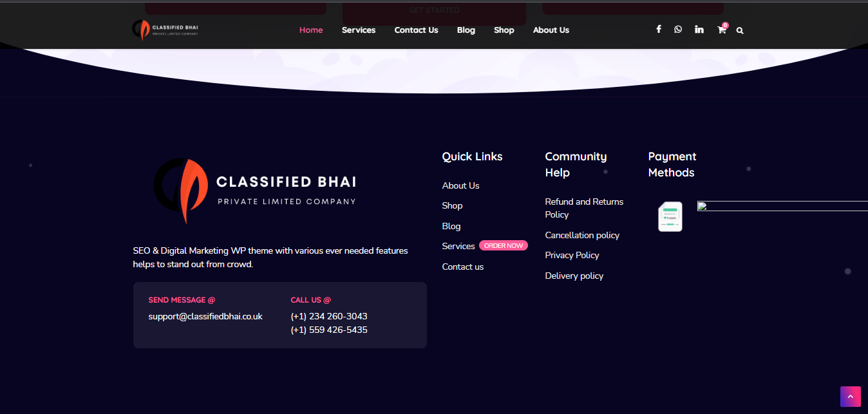Click the search magnifier icon
Viewport: 868px width, 414px height.
(x=739, y=30)
